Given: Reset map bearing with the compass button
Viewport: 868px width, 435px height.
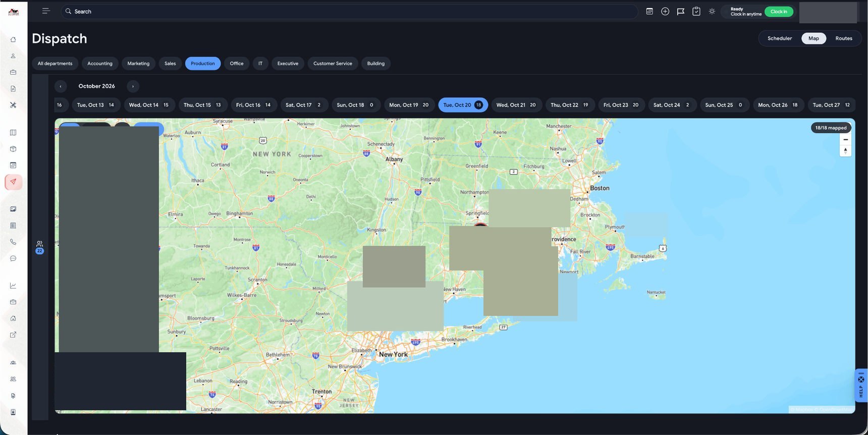Looking at the screenshot, I should tap(845, 151).
